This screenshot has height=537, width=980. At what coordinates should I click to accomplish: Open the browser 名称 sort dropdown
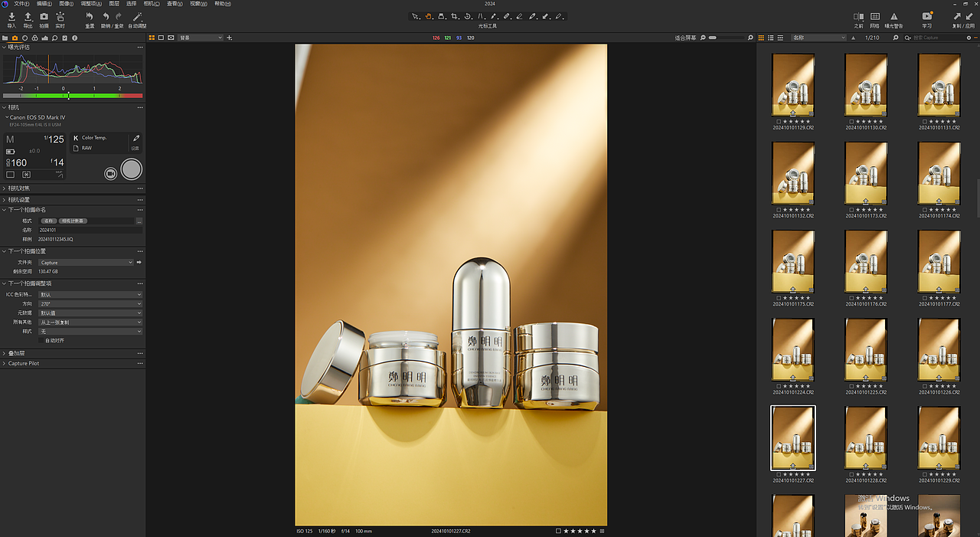(818, 38)
